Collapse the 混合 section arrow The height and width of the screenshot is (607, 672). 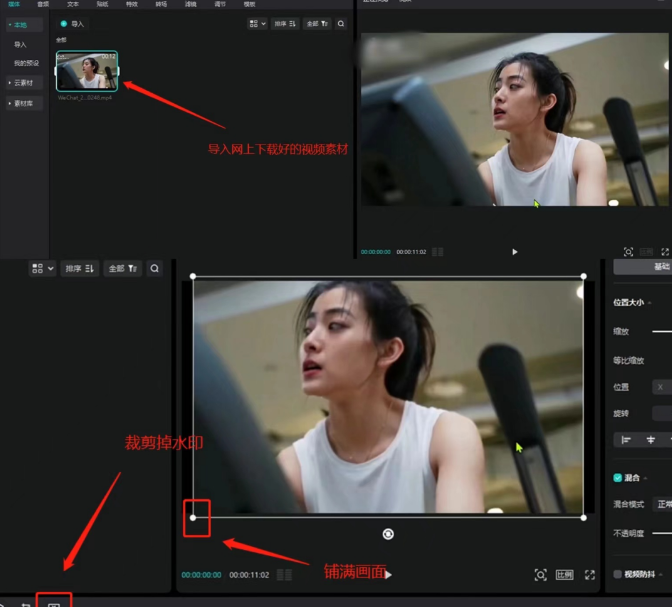645,478
